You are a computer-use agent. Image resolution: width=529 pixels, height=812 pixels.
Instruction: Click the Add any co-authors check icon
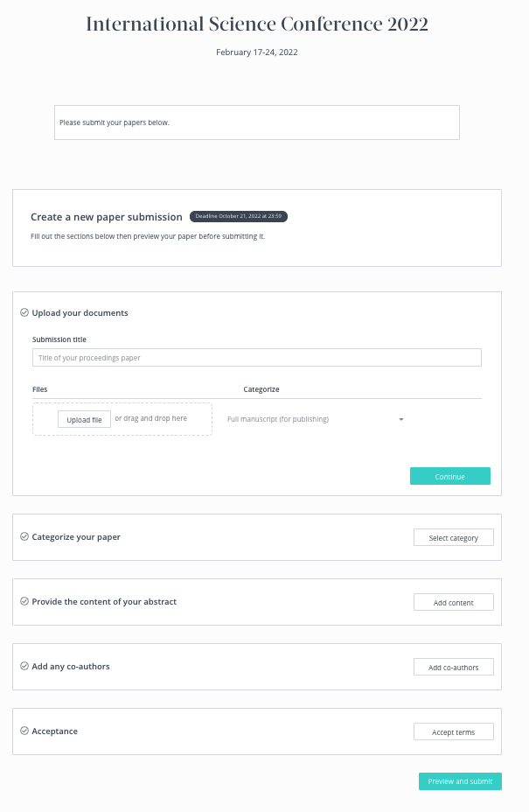point(24,666)
